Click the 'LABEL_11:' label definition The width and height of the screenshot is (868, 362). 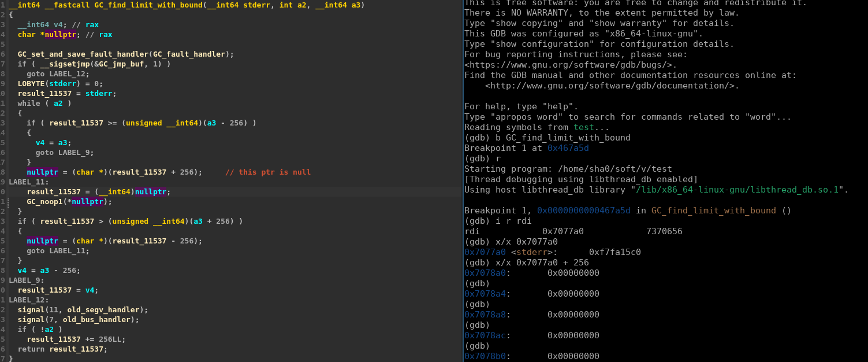[x=29, y=182]
